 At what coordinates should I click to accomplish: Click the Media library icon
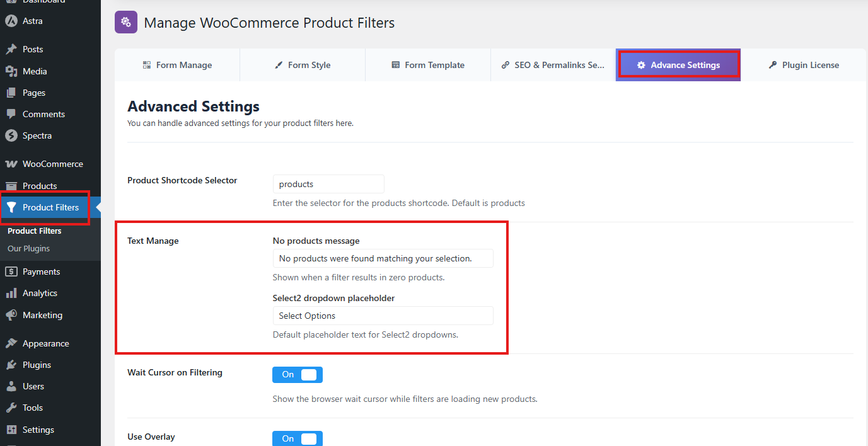pos(11,71)
